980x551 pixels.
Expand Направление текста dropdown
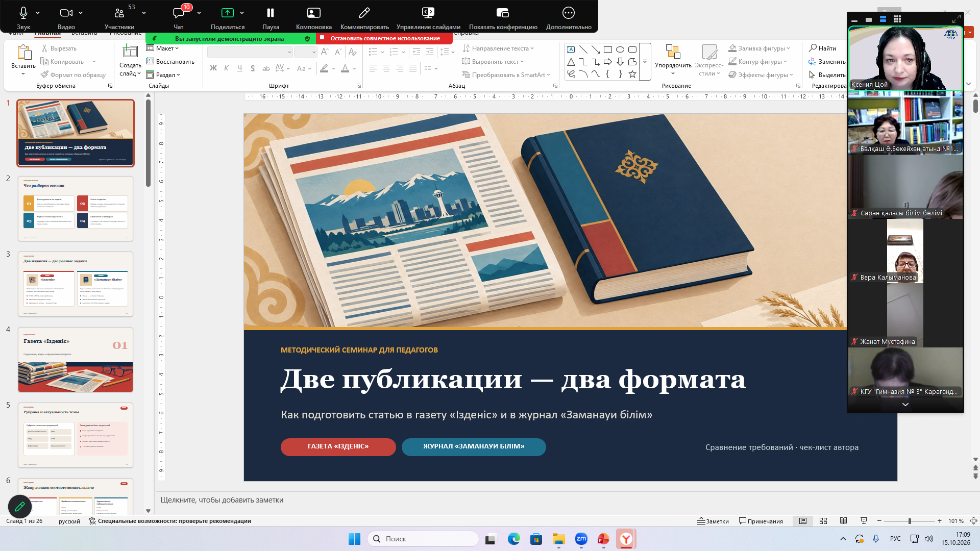[498, 48]
